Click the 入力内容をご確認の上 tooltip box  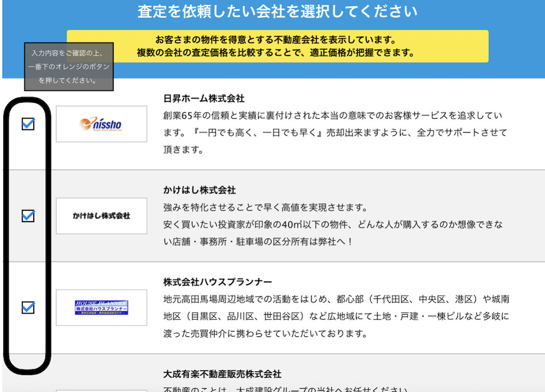coord(69,66)
